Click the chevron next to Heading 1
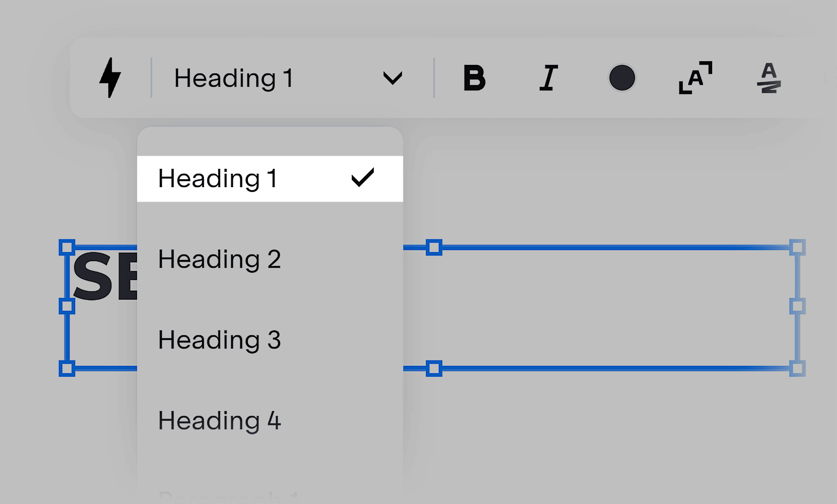 [x=393, y=78]
